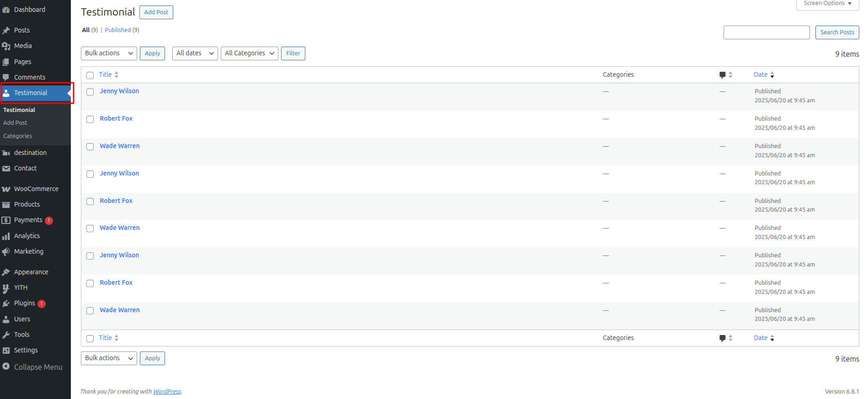Click the Dashboard gauge icon in sidebar
The image size is (868, 399).
coord(6,10)
